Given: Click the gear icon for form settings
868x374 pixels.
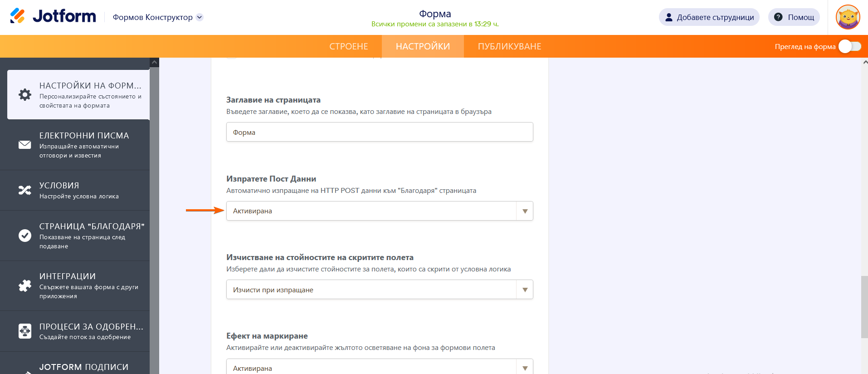Looking at the screenshot, I should (x=25, y=94).
